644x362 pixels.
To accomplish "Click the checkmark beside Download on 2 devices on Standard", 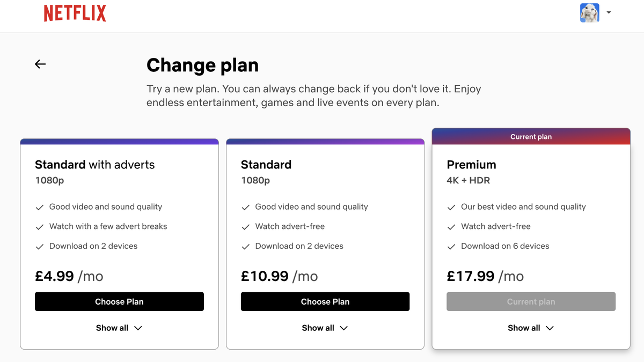I will click(246, 246).
